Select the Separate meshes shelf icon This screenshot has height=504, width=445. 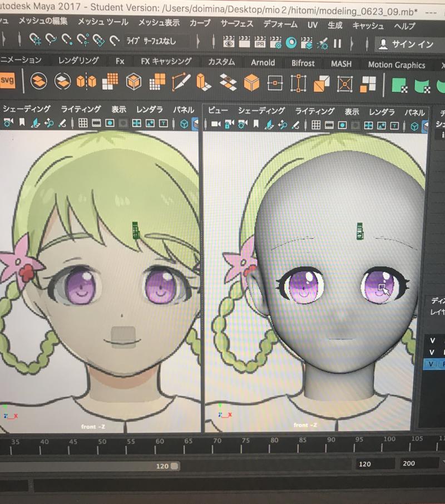click(62, 81)
